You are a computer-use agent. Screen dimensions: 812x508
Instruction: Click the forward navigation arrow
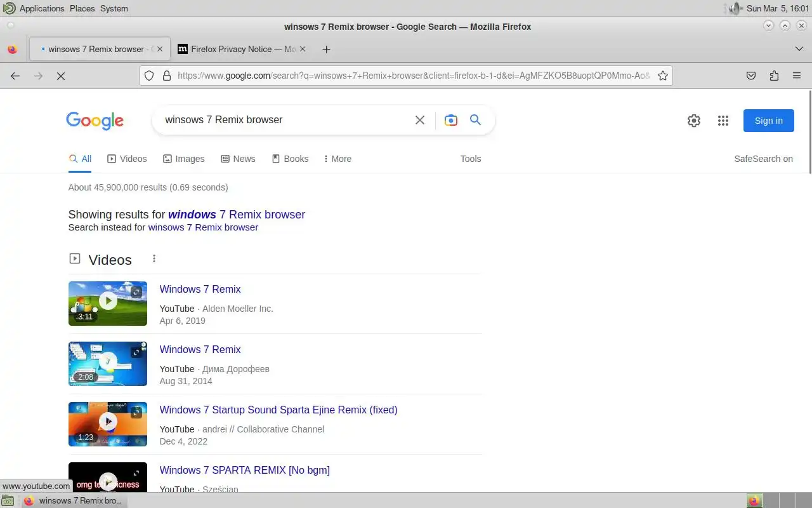coord(38,76)
